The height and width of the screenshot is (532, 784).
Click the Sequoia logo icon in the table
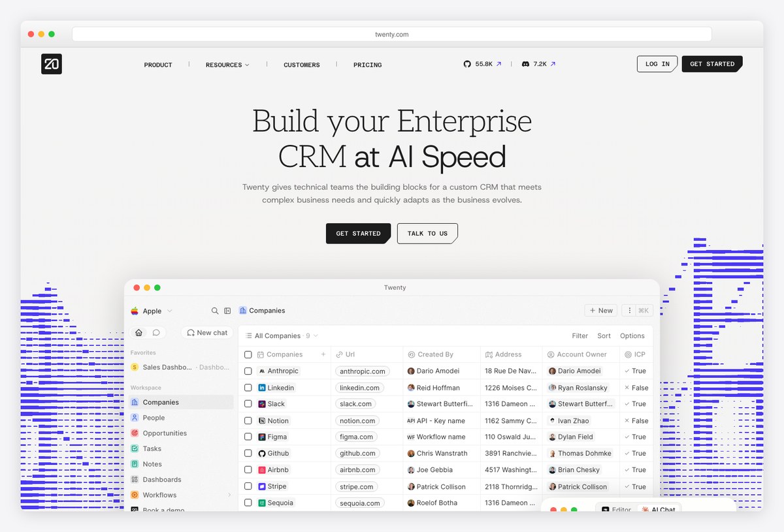click(x=262, y=503)
